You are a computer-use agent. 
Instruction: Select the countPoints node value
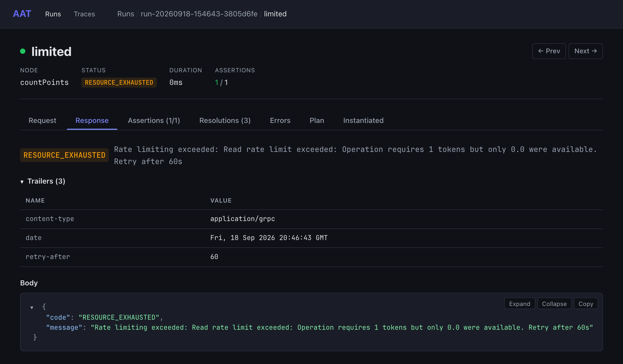click(44, 83)
